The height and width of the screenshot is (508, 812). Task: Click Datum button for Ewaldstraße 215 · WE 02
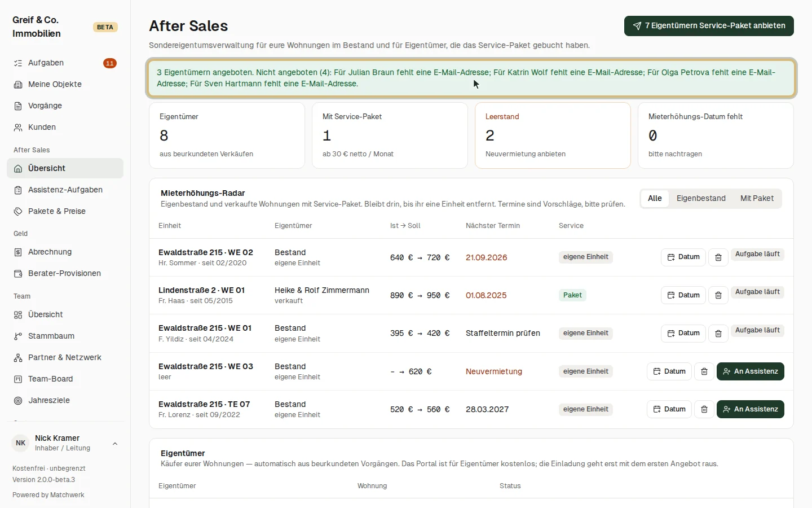683,257
